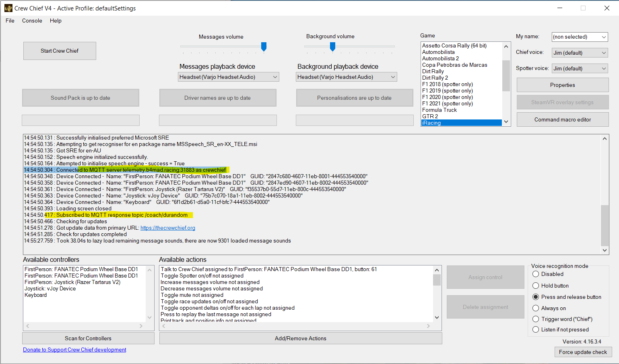
Task: Open Messages playback device dropdown
Action: pyautogui.click(x=229, y=77)
